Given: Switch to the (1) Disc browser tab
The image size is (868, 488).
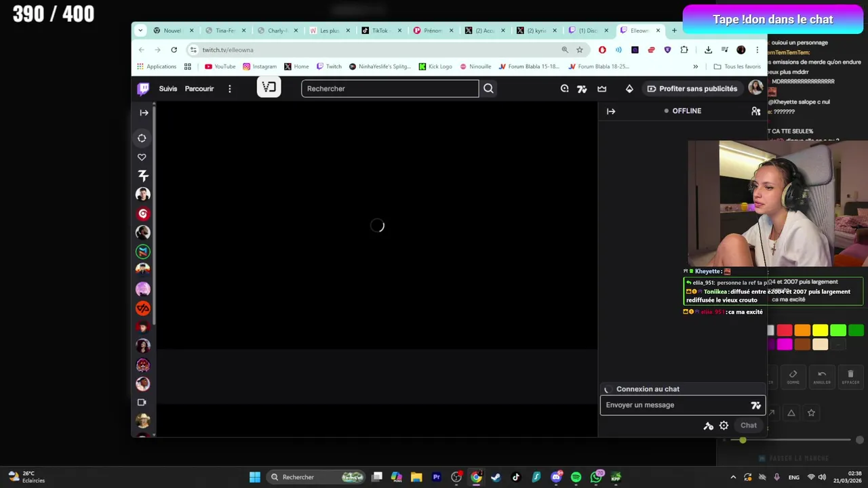Looking at the screenshot, I should click(x=587, y=30).
